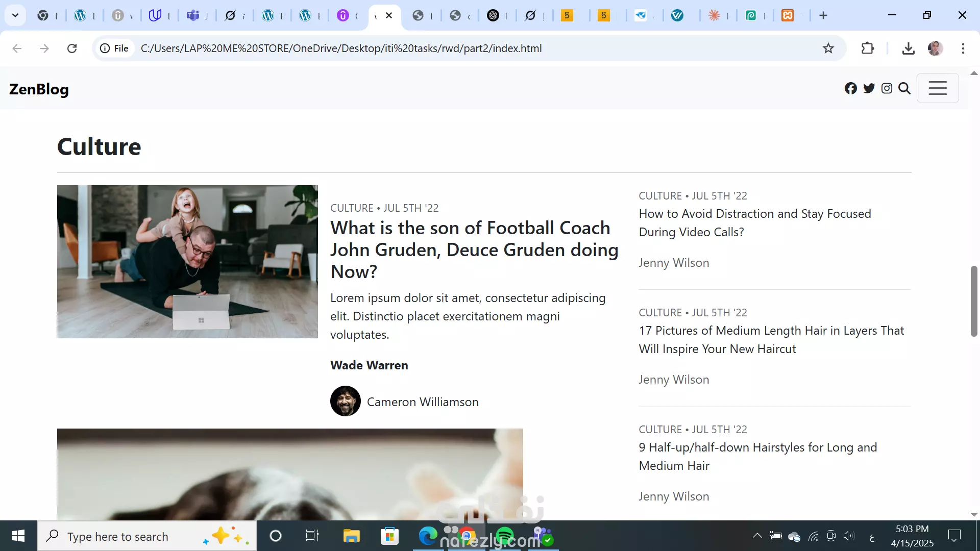Open the OneDrive cloud tray icon

(x=794, y=536)
